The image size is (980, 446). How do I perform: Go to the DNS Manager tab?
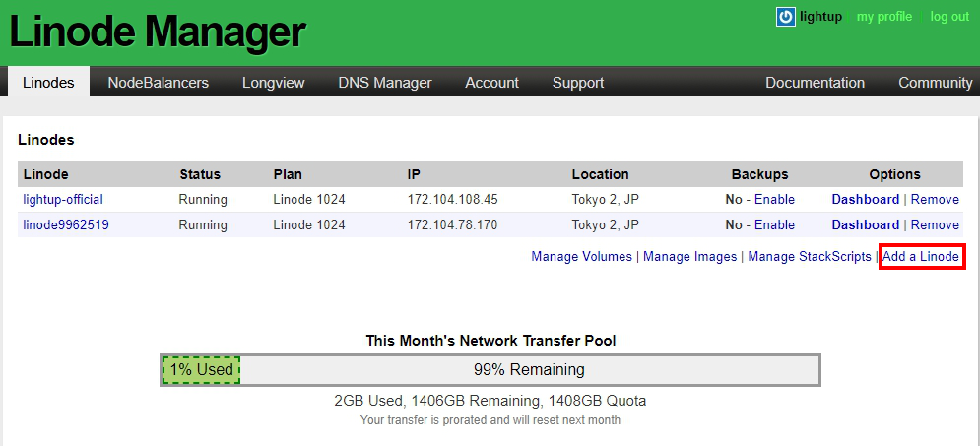[x=385, y=83]
